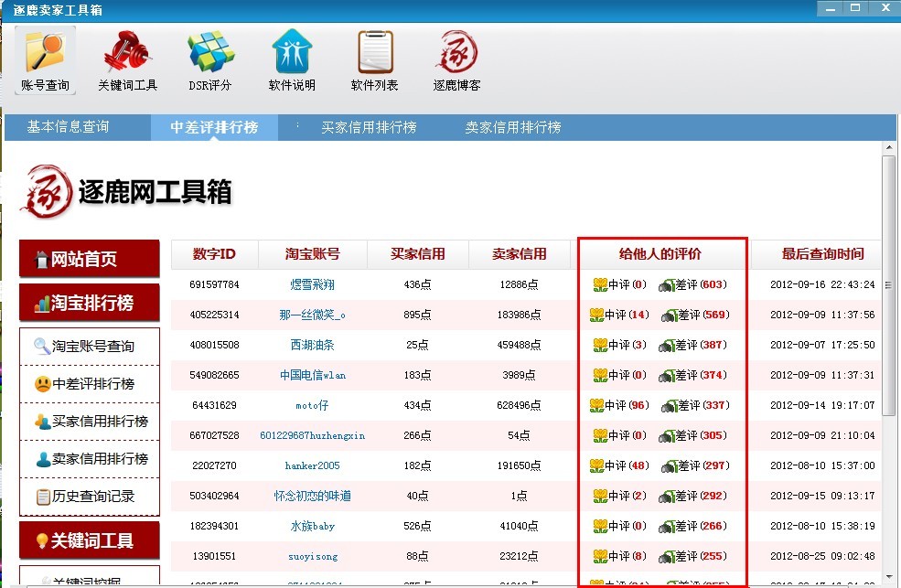This screenshot has width=901, height=588.
Task: Click the vertical scrollbar thumb
Action: tap(889, 284)
